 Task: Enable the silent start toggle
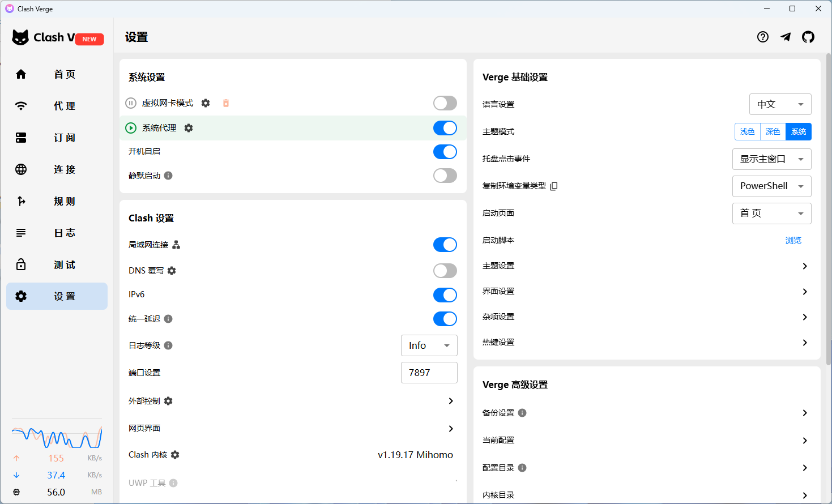pos(445,176)
